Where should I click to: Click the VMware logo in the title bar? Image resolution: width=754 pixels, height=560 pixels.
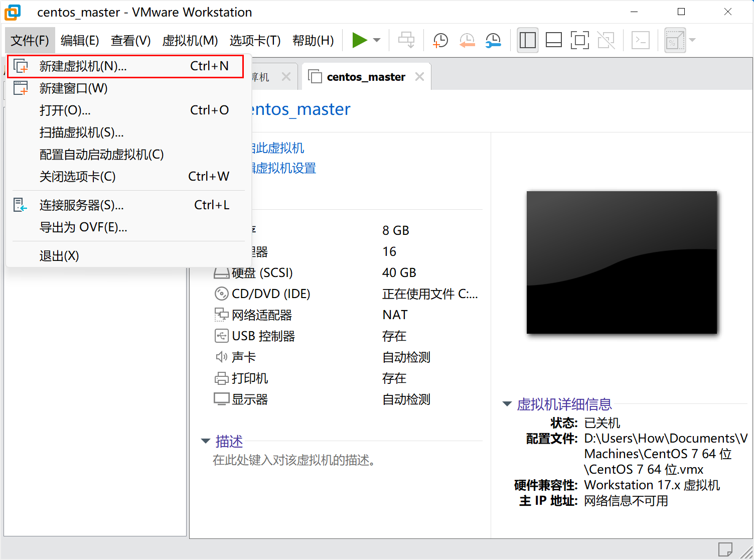tap(13, 12)
